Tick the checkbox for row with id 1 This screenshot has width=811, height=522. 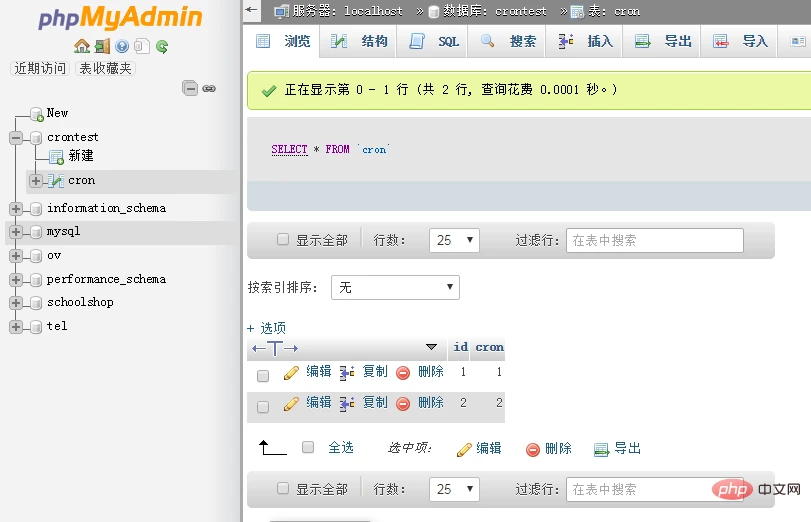pos(263,376)
